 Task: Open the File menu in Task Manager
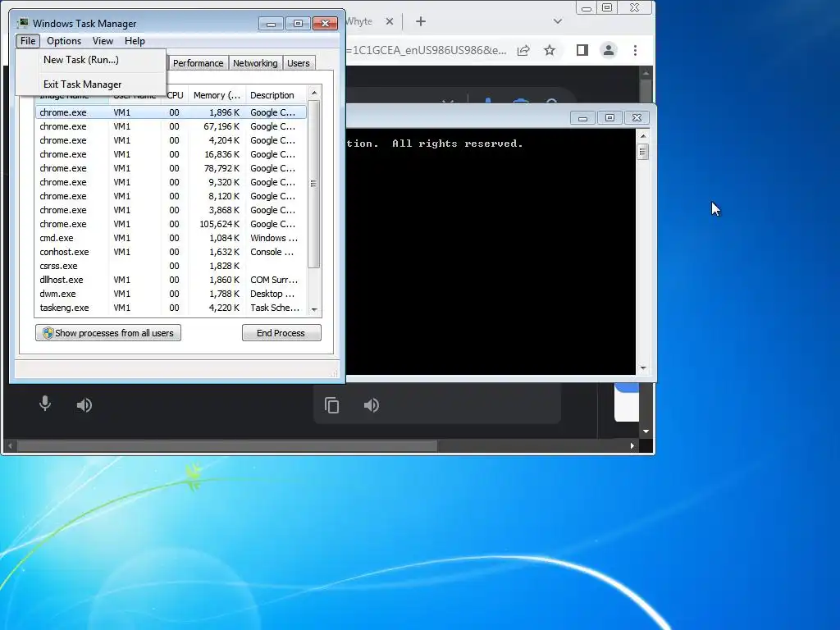[28, 41]
